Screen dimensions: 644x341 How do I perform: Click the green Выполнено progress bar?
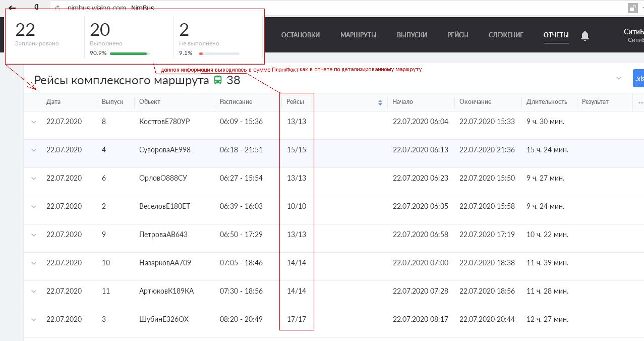tap(128, 53)
